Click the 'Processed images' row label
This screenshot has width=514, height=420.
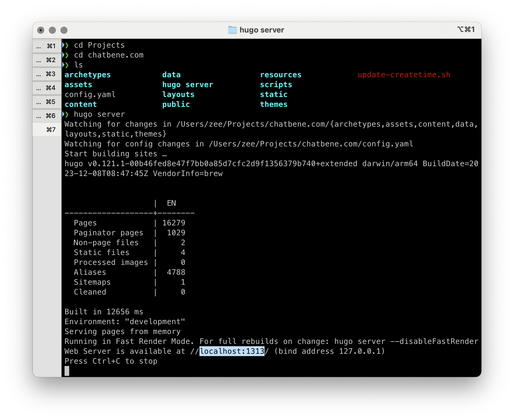(111, 263)
